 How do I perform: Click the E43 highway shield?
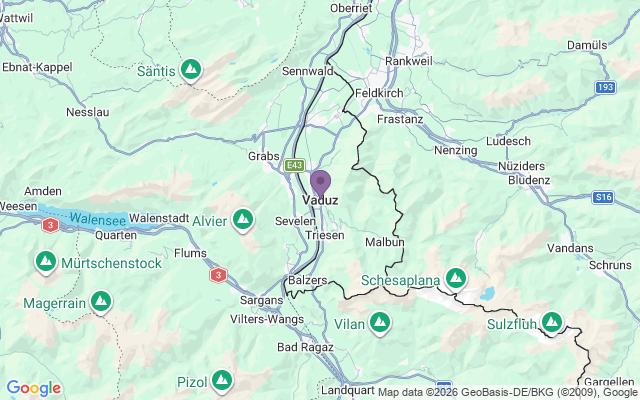click(295, 165)
